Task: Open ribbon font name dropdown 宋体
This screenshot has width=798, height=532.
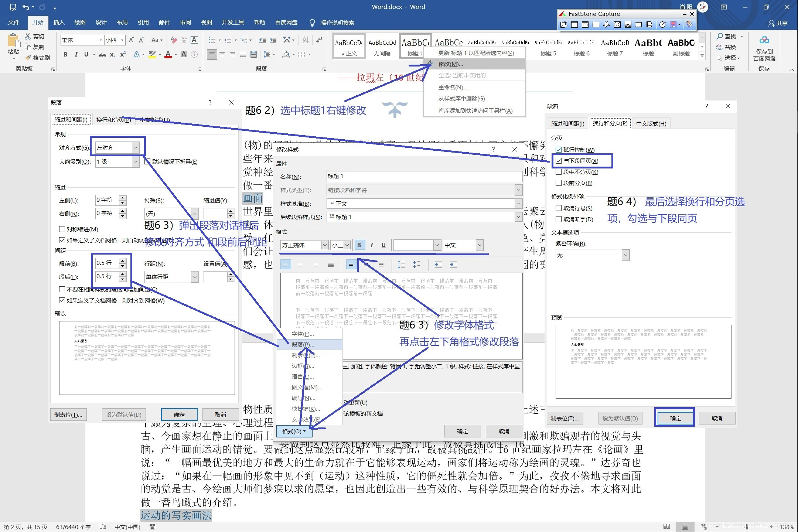Action: click(x=82, y=40)
